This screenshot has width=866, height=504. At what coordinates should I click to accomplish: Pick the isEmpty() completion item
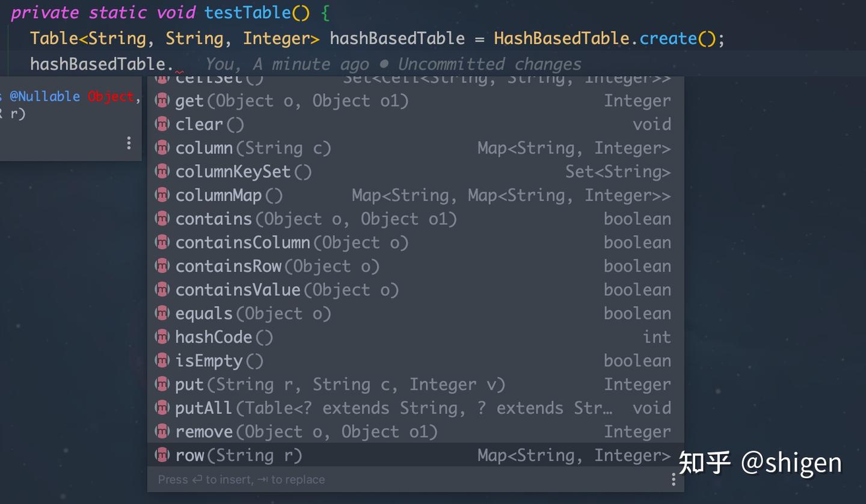point(219,361)
